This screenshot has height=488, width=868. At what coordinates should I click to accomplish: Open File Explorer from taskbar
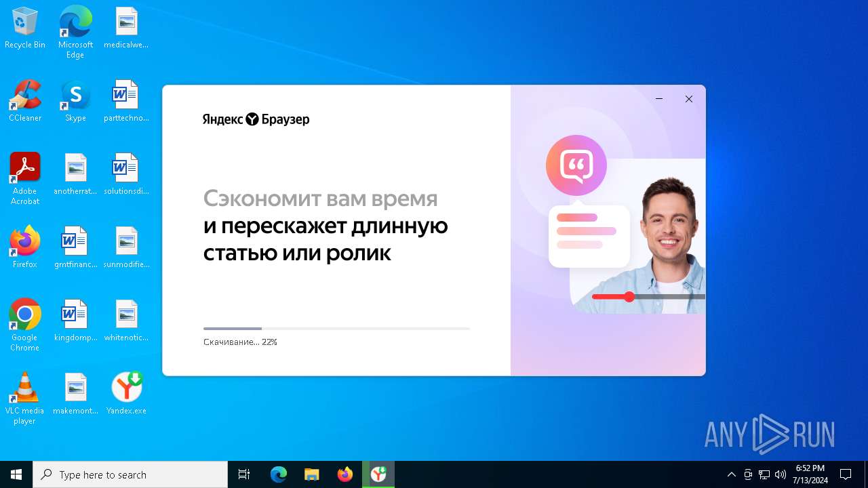[x=311, y=474]
